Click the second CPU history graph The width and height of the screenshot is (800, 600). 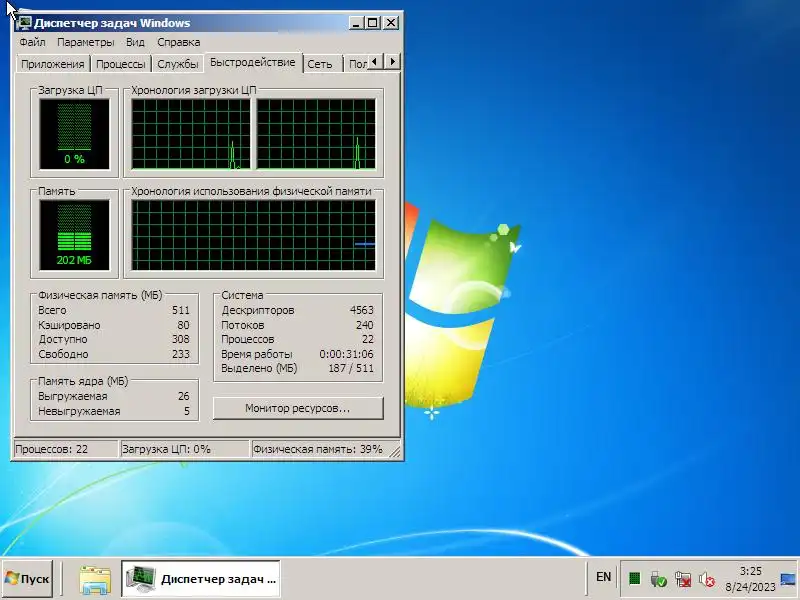(x=316, y=134)
